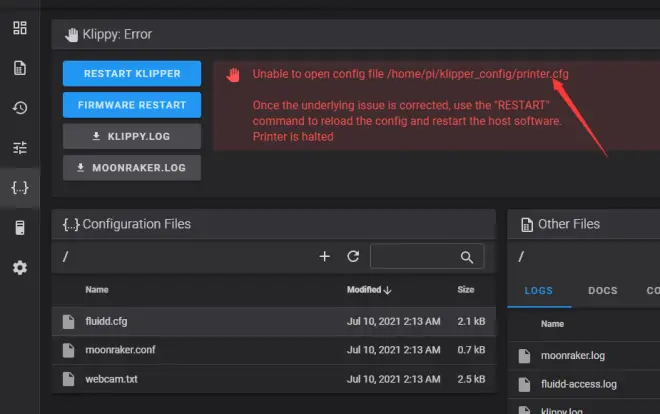Click the Other Files Name column header
The height and width of the screenshot is (414, 660).
[552, 324]
